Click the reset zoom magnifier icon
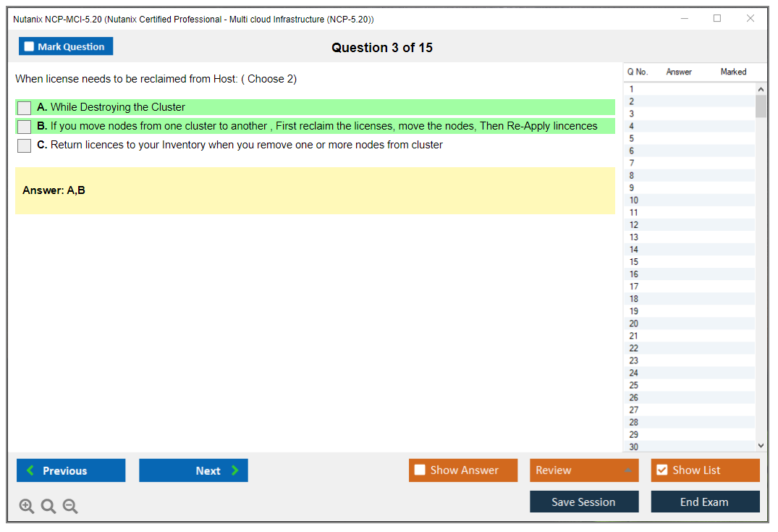Viewport: 778px width, 532px height. click(48, 507)
